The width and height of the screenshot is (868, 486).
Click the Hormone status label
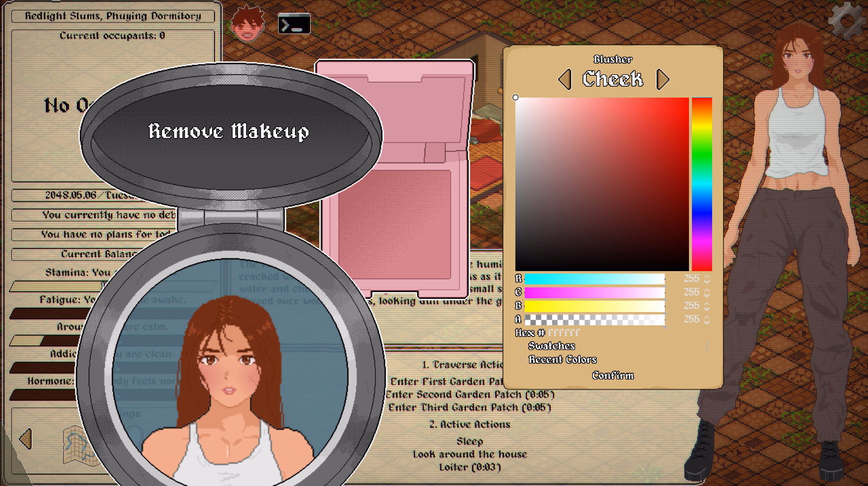click(50, 381)
